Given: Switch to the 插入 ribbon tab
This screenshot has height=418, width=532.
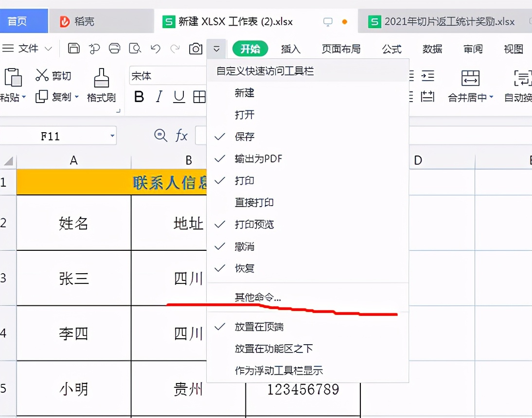Looking at the screenshot, I should [x=291, y=49].
